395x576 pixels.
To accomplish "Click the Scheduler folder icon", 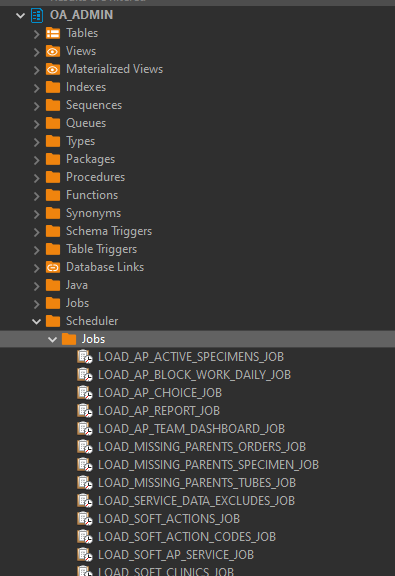I will (x=53, y=321).
